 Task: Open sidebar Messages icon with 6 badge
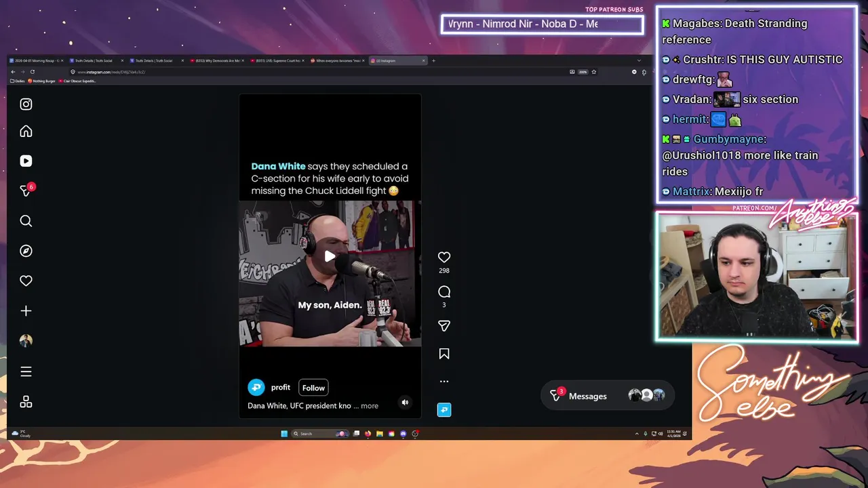26,190
